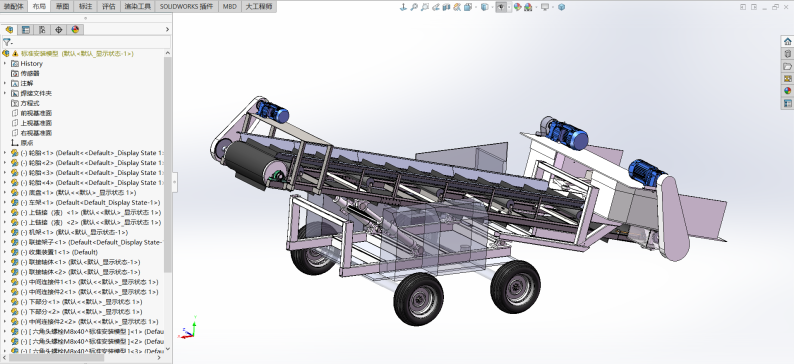Switch to the SOLIDWORKS 插件 tab
Viewport: 794px width, 364px height.
pos(186,7)
